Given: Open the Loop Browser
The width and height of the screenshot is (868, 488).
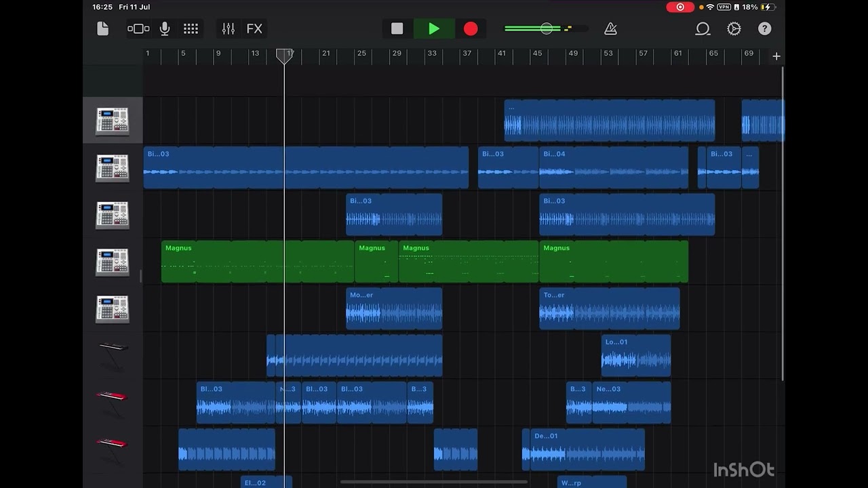Looking at the screenshot, I should [703, 28].
